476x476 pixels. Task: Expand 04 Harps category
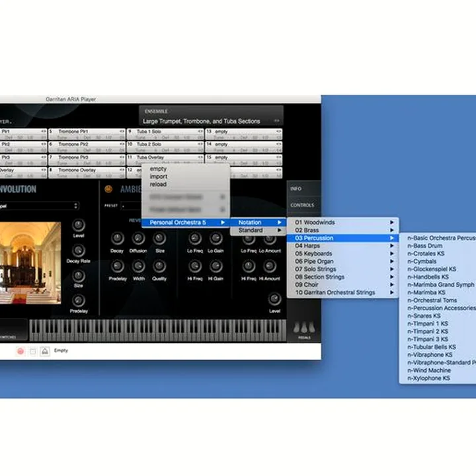click(x=342, y=246)
